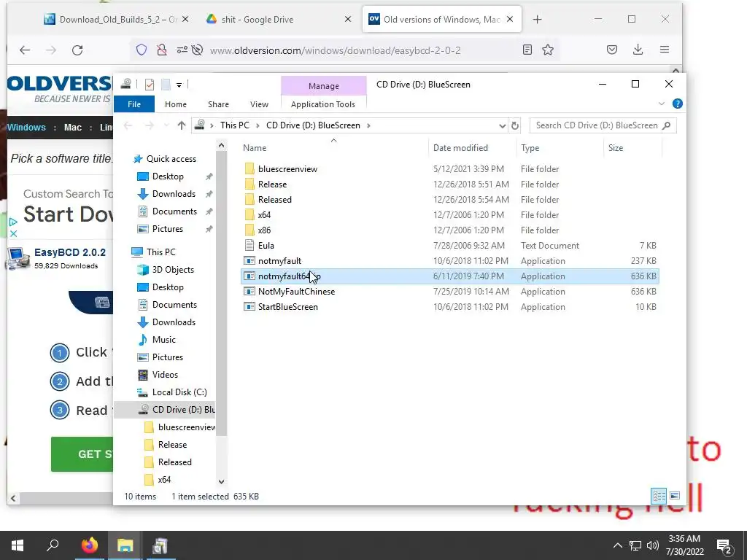
Task: Sort files by Name column header
Action: pyautogui.click(x=333, y=147)
